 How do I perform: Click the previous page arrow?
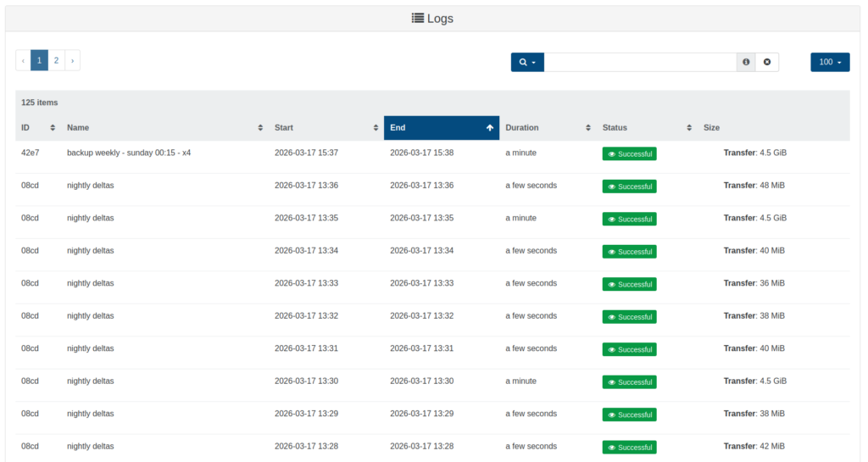(23, 60)
